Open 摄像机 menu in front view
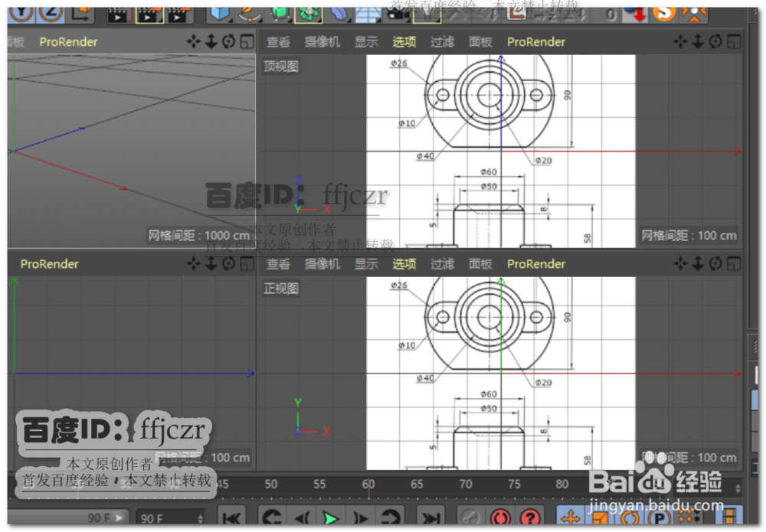The height and width of the screenshot is (532, 766). (x=322, y=264)
